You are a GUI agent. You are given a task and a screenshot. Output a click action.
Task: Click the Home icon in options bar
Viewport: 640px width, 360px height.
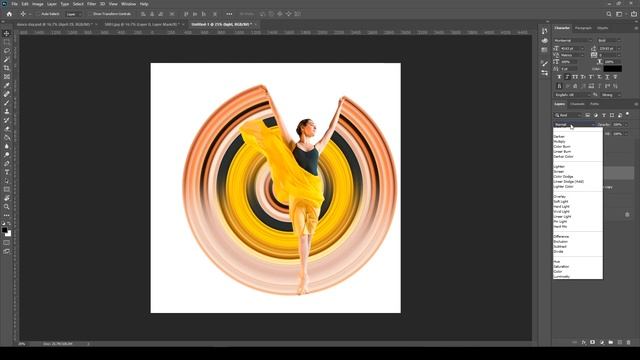click(x=9, y=14)
